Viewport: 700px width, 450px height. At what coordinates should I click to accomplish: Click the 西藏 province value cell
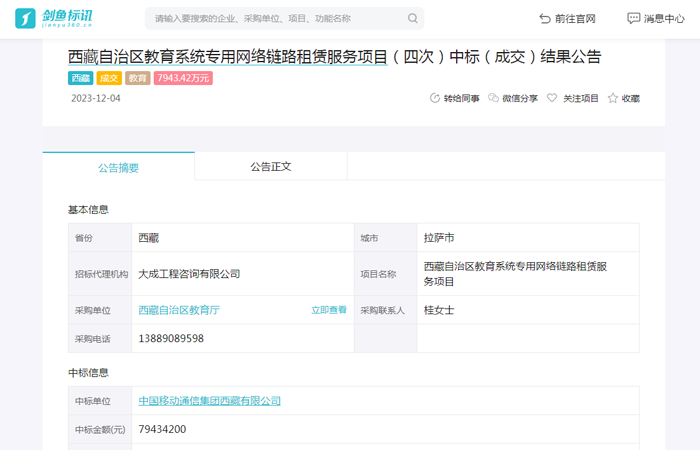click(243, 238)
